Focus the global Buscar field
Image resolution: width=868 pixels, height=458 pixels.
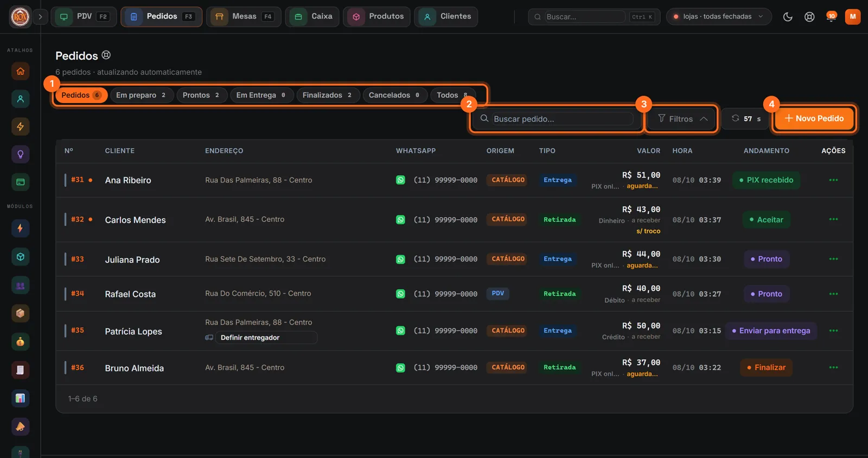pos(594,17)
